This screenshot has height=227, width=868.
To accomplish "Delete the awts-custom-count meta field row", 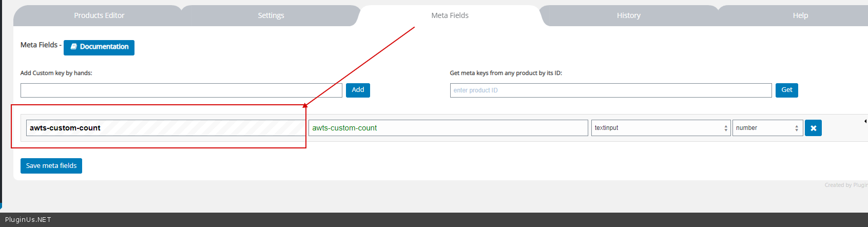I will pyautogui.click(x=813, y=128).
